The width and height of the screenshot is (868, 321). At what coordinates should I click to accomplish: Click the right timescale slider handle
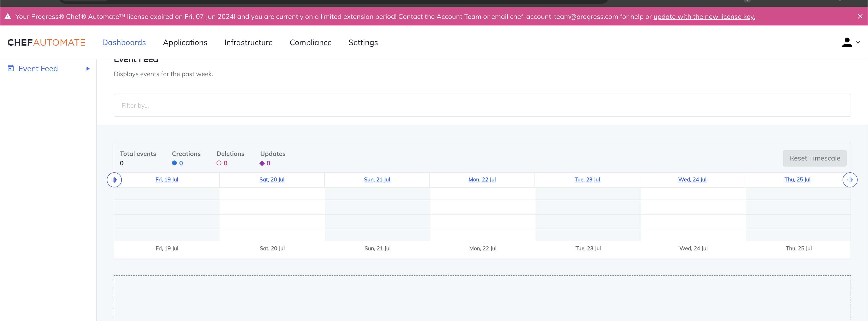pos(850,180)
